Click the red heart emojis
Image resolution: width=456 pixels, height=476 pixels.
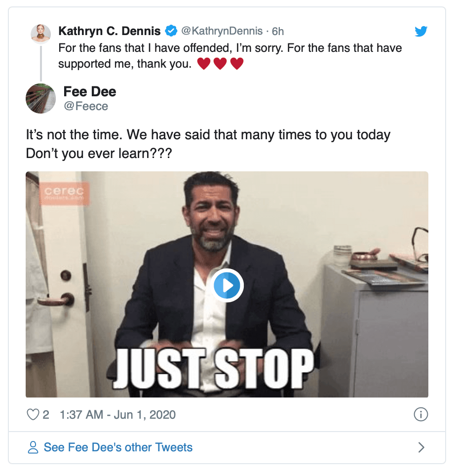pos(220,64)
